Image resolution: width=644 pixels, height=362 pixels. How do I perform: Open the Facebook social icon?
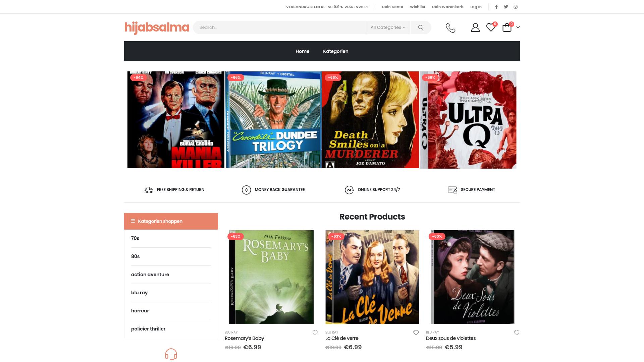(x=496, y=7)
